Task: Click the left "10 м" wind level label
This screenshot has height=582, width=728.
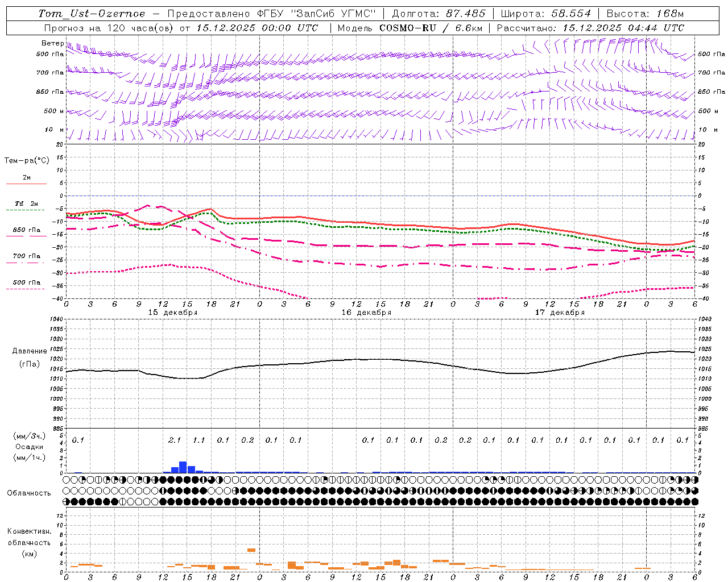Action: tap(55, 130)
